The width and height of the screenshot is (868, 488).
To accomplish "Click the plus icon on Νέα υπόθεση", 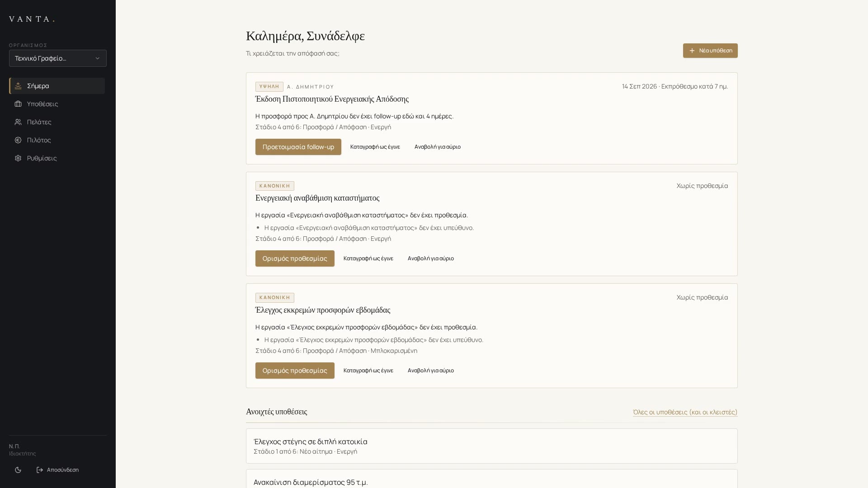I will 692,51.
